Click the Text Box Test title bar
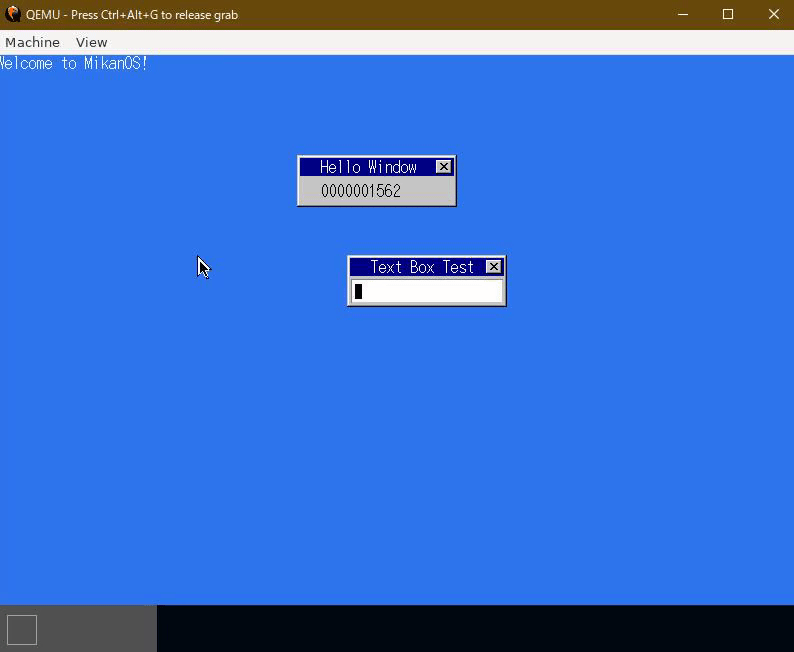The image size is (794, 652). 426,267
